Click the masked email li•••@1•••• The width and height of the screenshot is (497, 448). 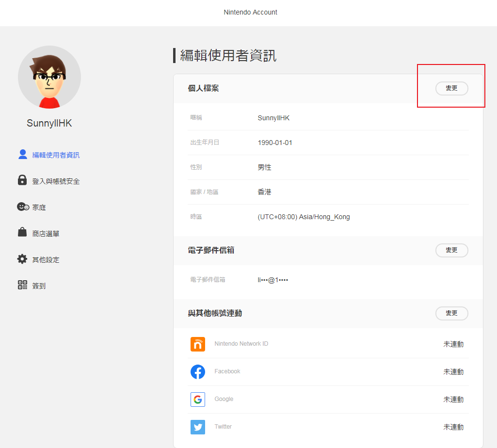tap(273, 280)
